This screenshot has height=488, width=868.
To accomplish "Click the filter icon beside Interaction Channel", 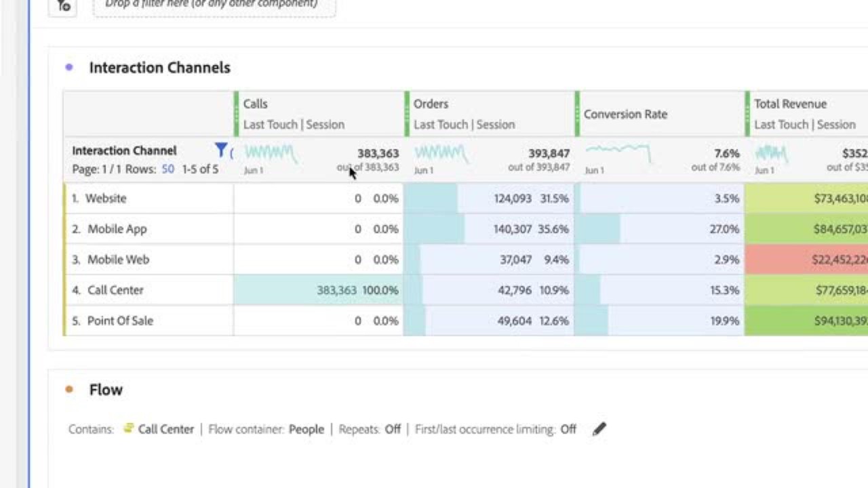I will 220,150.
